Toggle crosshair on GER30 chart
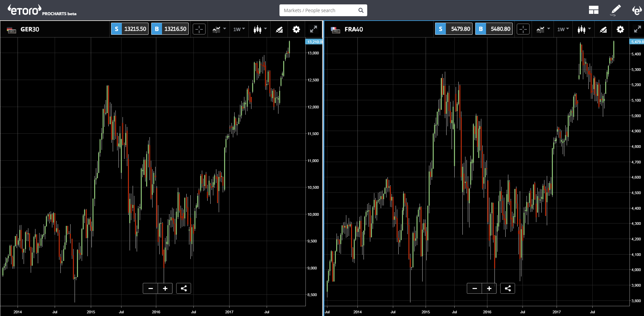This screenshot has height=316, width=644. click(199, 29)
